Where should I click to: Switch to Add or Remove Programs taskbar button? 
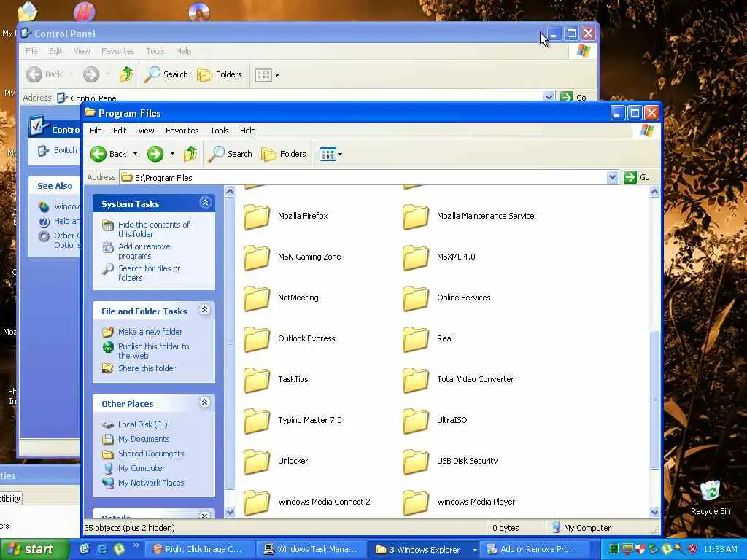click(535, 550)
